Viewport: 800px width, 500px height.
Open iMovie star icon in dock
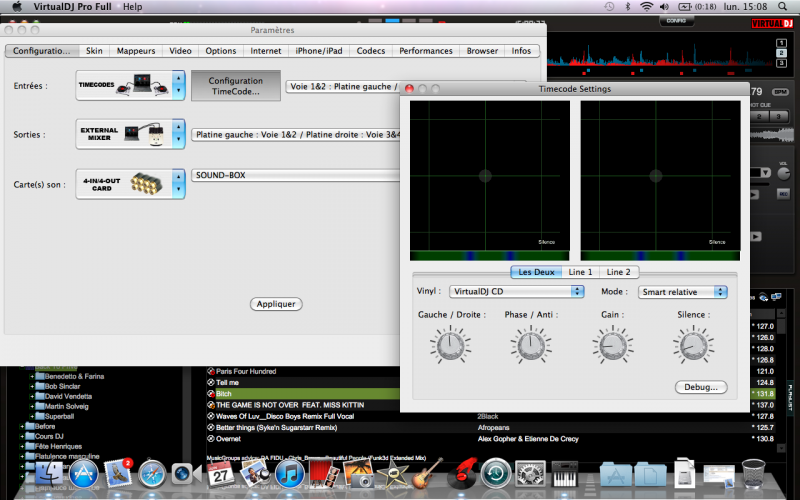[x=392, y=473]
